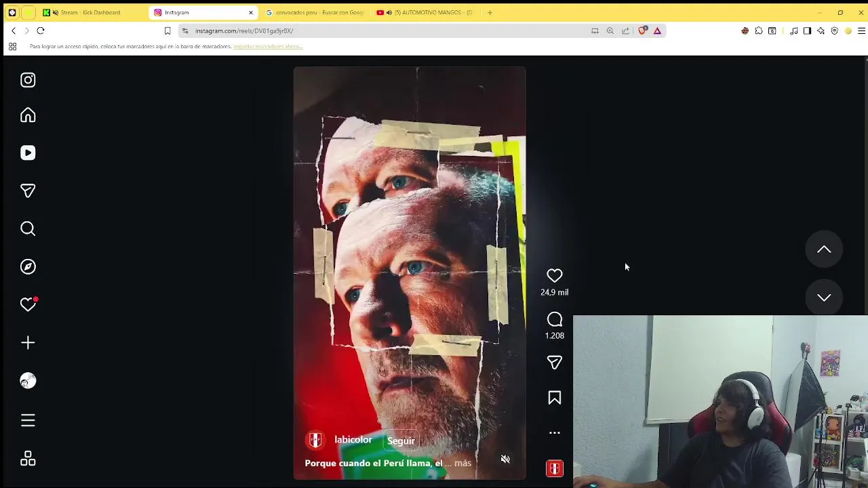The width and height of the screenshot is (868, 488).
Task: Open the Instagram logo home link
Action: click(28, 80)
